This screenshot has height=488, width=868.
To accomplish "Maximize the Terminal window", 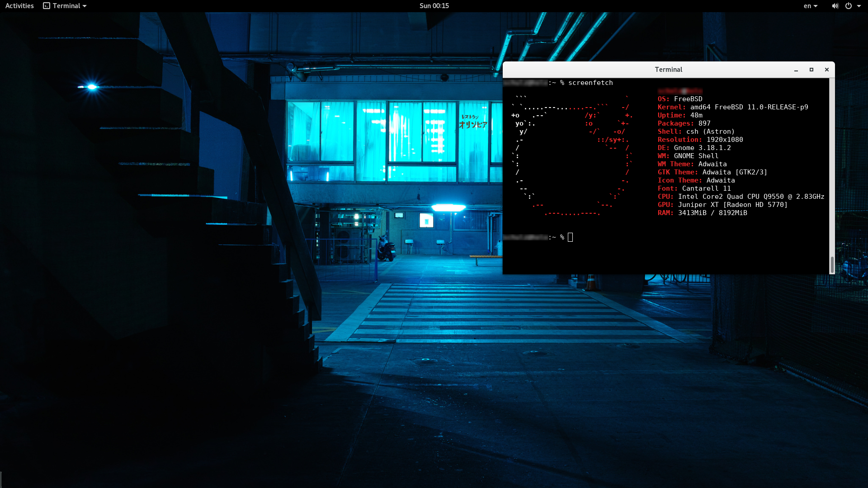I will [811, 70].
